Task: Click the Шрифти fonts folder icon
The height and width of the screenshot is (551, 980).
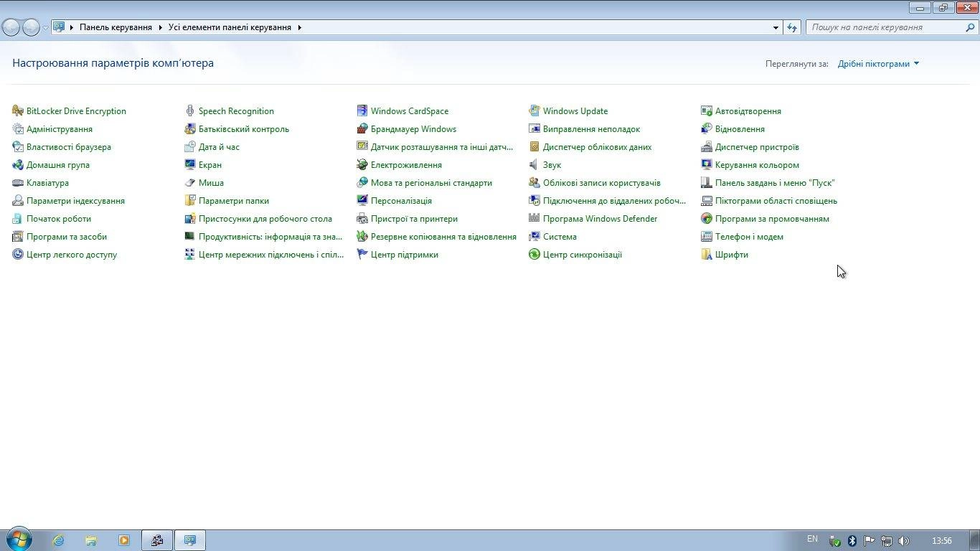Action: pos(707,255)
